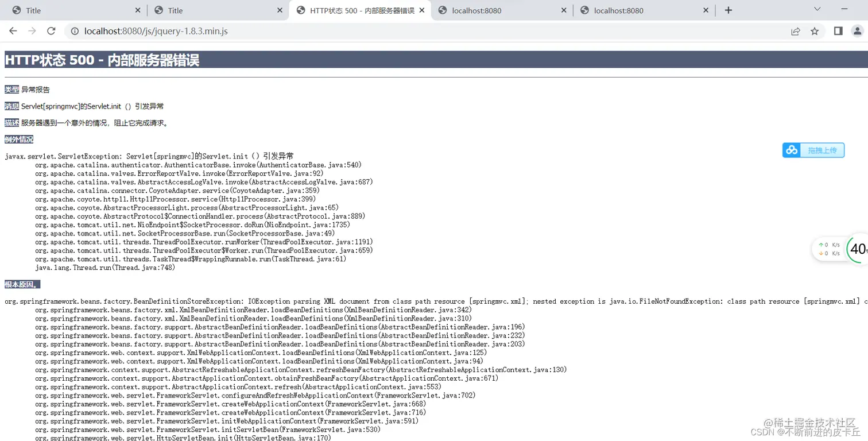Click the FrameworkServlet.java:716 stack line
This screenshot has width=868, height=441.
pyautogui.click(x=230, y=413)
